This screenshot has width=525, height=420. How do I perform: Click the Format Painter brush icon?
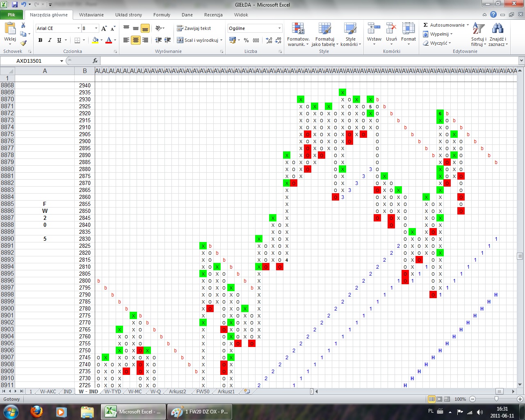[x=23, y=43]
